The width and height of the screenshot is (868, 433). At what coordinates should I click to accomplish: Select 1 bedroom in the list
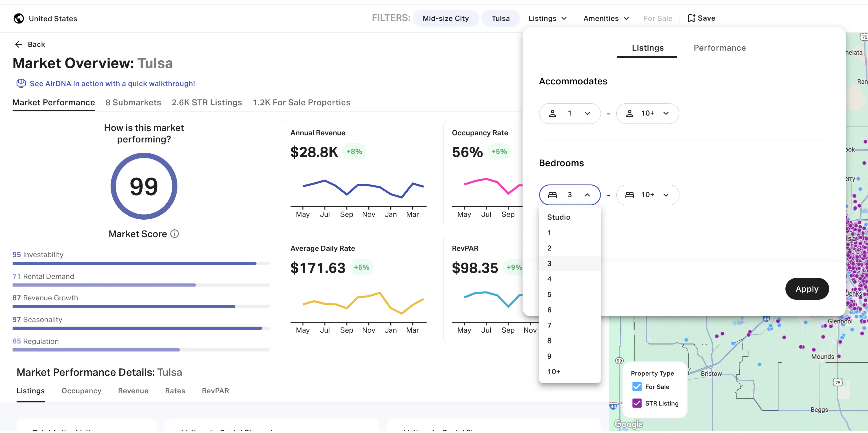pos(569,233)
